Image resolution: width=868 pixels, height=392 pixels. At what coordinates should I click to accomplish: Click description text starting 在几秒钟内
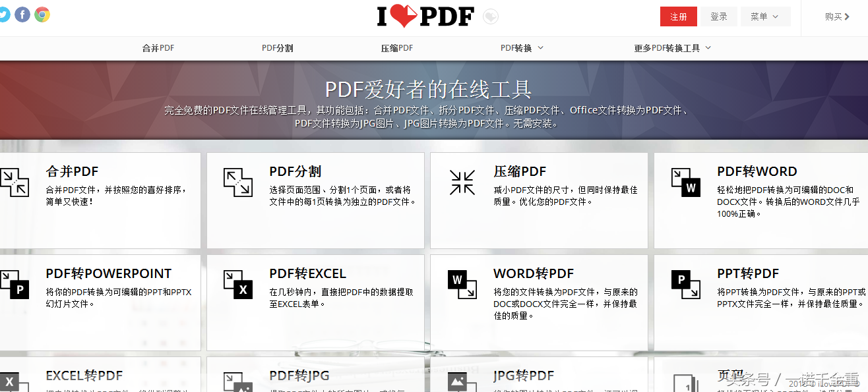pyautogui.click(x=342, y=298)
